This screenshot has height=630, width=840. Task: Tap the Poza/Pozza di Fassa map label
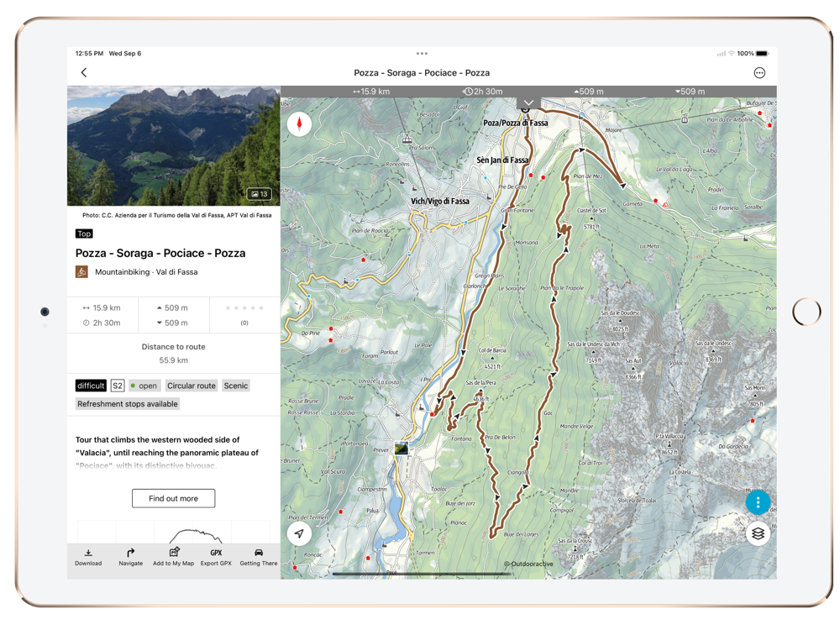(516, 123)
